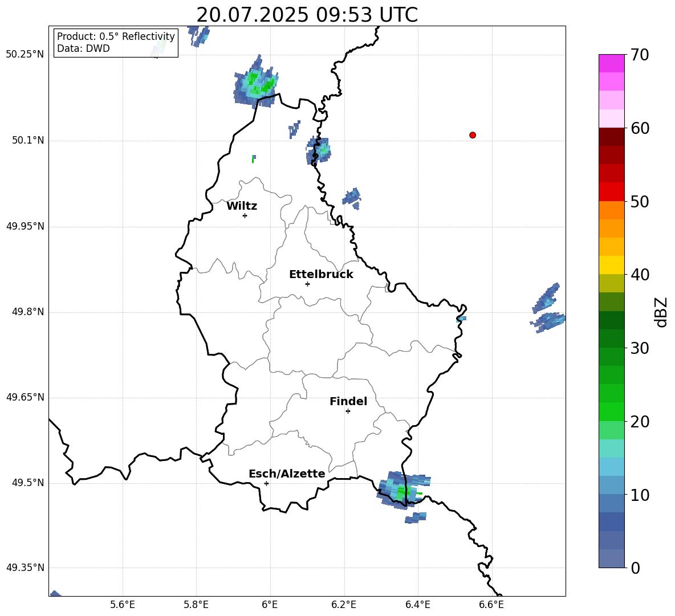Click the 49.5°N latitude label
The height and width of the screenshot is (616, 675).
pos(28,483)
